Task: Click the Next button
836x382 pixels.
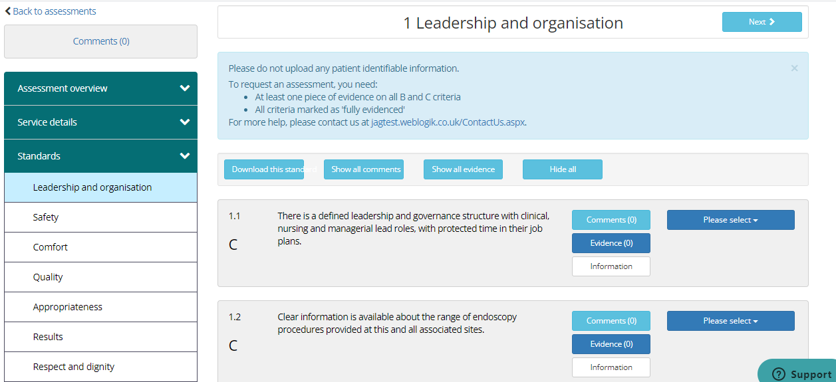Action: [762, 22]
